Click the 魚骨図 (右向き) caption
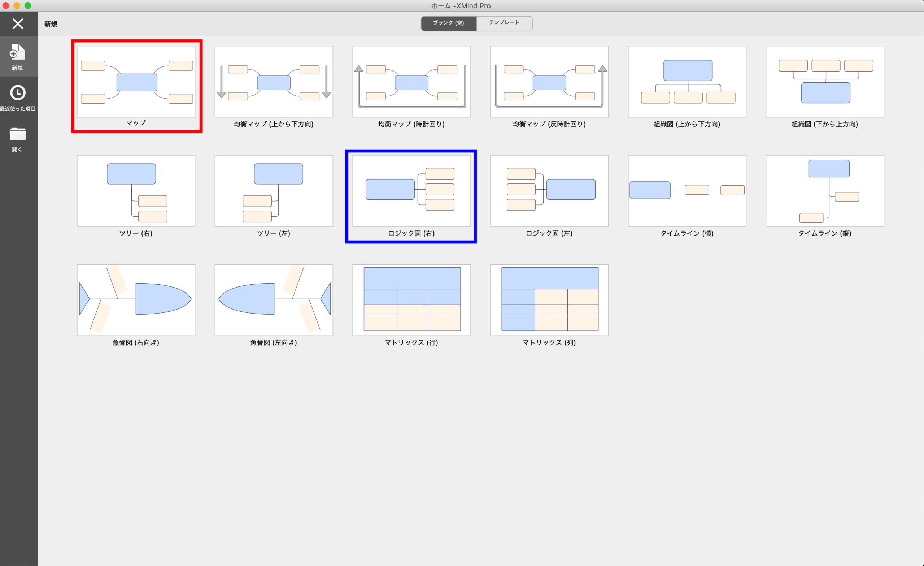This screenshot has height=566, width=924. click(x=136, y=342)
